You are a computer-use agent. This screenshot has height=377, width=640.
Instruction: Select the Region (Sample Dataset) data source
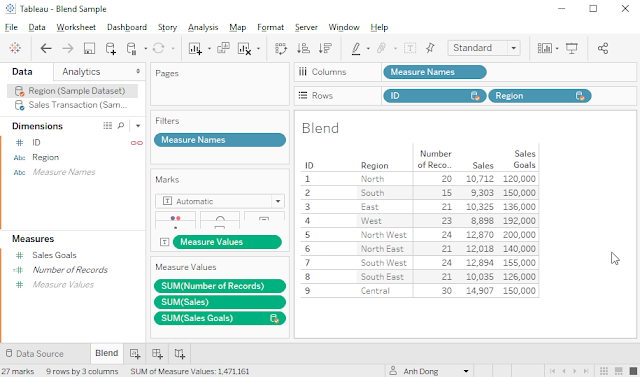(x=72, y=91)
